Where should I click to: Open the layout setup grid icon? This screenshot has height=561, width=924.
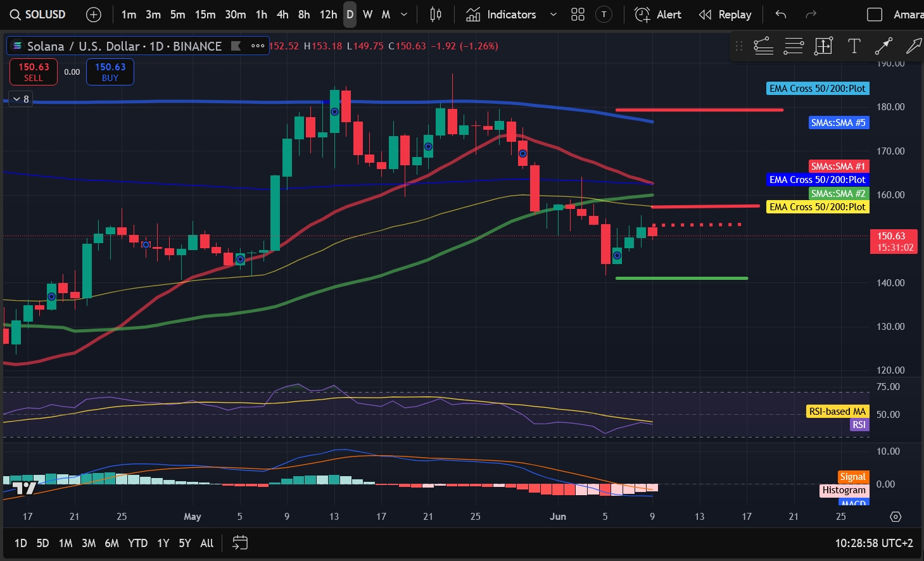coord(578,15)
